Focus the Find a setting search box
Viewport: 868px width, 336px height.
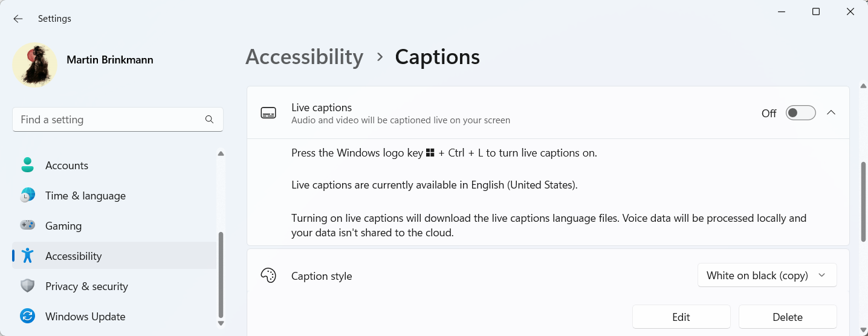click(118, 120)
